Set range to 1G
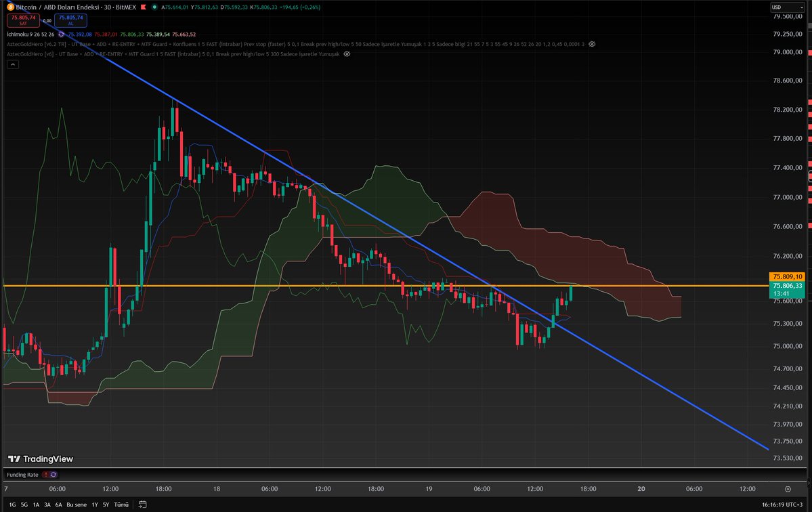Viewport: 812px width, 512px height. tap(12, 505)
